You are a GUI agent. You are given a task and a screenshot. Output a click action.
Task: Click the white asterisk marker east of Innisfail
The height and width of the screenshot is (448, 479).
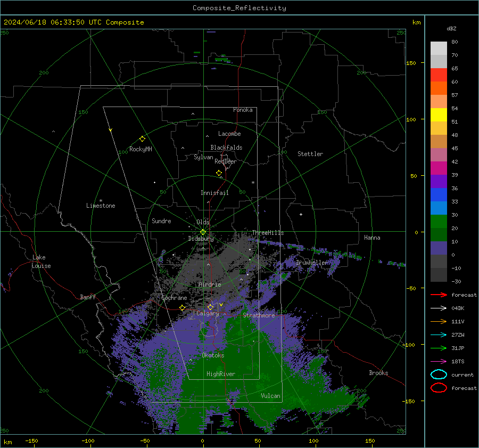[253, 183]
